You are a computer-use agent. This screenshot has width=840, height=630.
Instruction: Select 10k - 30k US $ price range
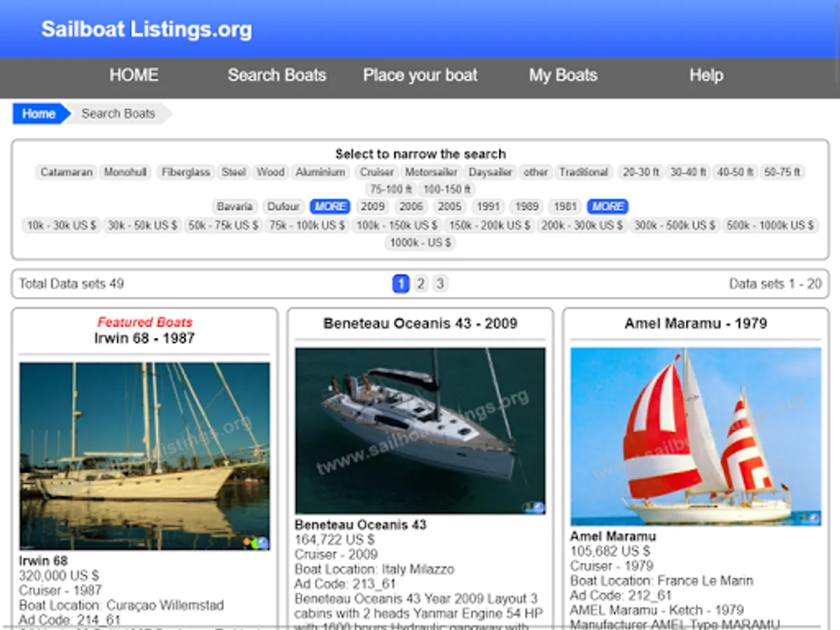62,225
